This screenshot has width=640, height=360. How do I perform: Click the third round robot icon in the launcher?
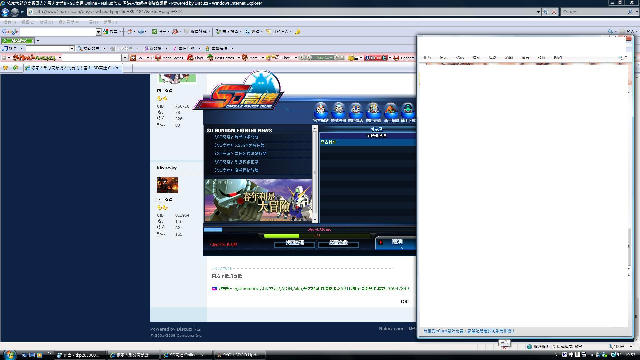coord(356,111)
